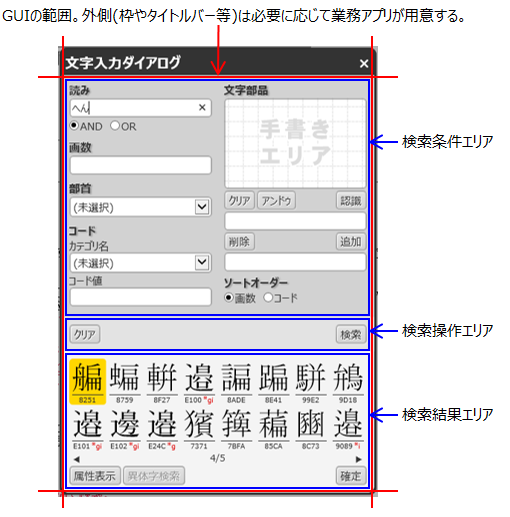Screen dimensions: 510x517
Task: Click the 追加 button
Action: tap(351, 241)
